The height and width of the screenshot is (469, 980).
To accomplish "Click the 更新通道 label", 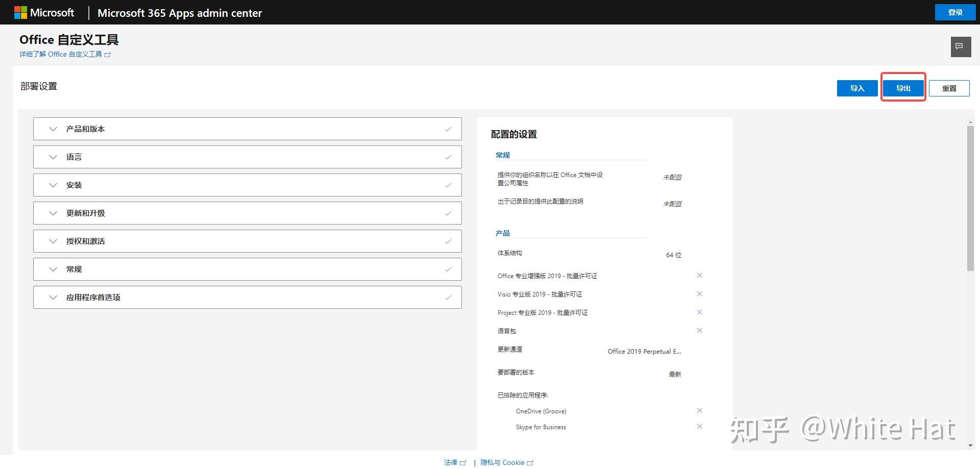I will click(x=509, y=350).
